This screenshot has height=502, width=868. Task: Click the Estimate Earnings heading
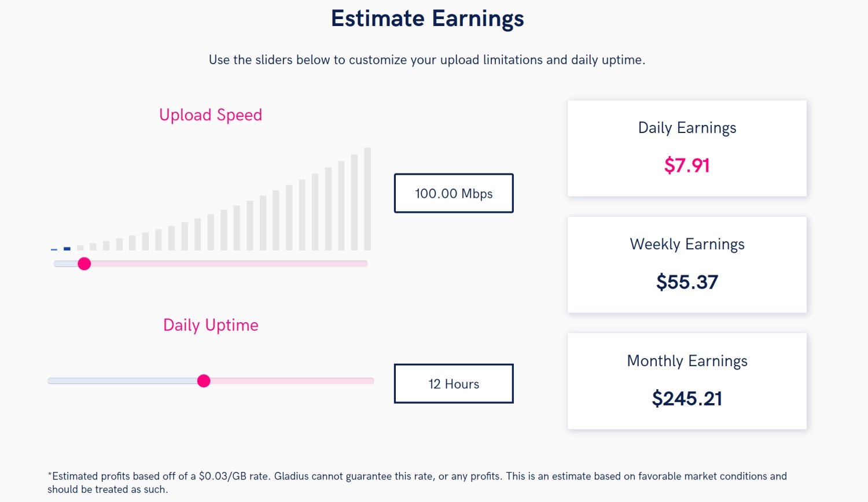point(427,19)
